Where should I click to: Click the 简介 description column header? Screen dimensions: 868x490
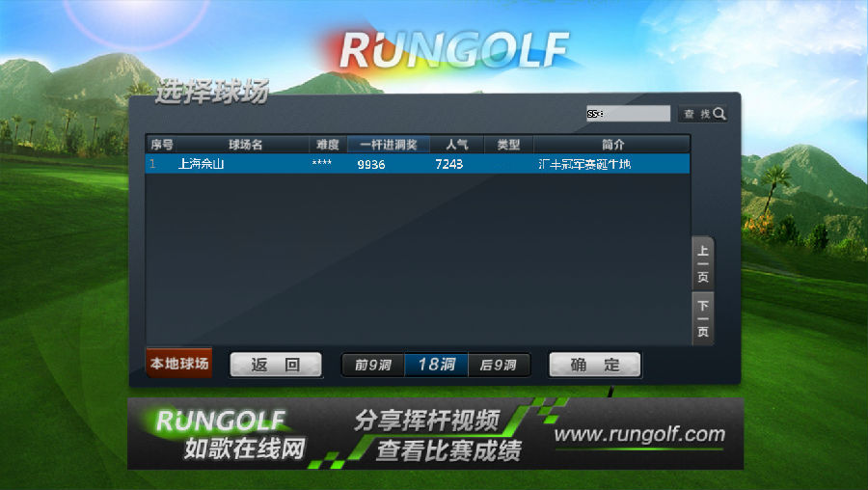coord(612,145)
